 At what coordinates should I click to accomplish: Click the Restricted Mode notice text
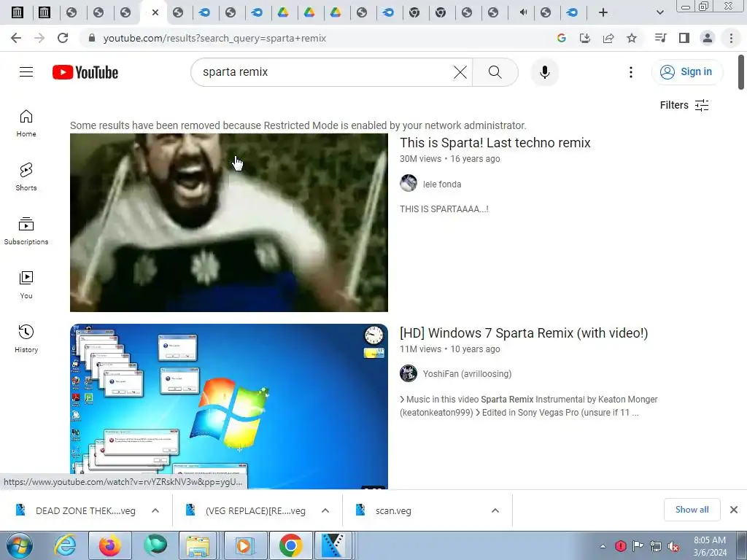coord(298,125)
